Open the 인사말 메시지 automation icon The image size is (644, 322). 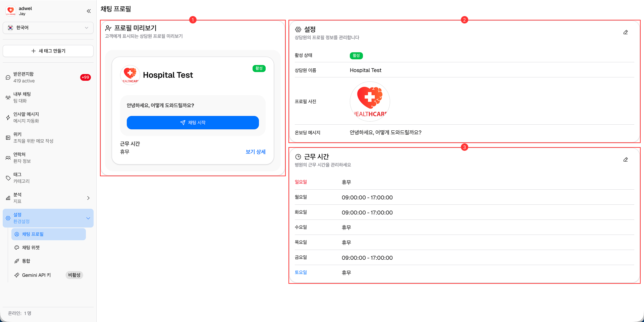pyautogui.click(x=8, y=117)
